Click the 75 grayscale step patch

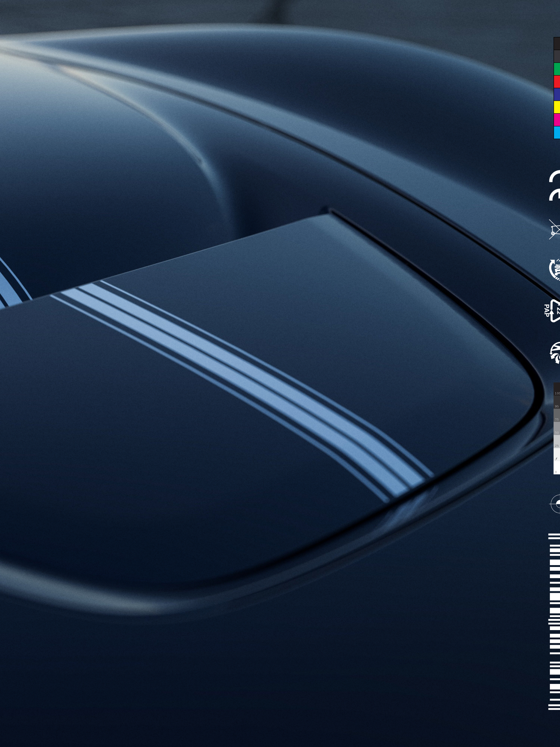(x=557, y=415)
